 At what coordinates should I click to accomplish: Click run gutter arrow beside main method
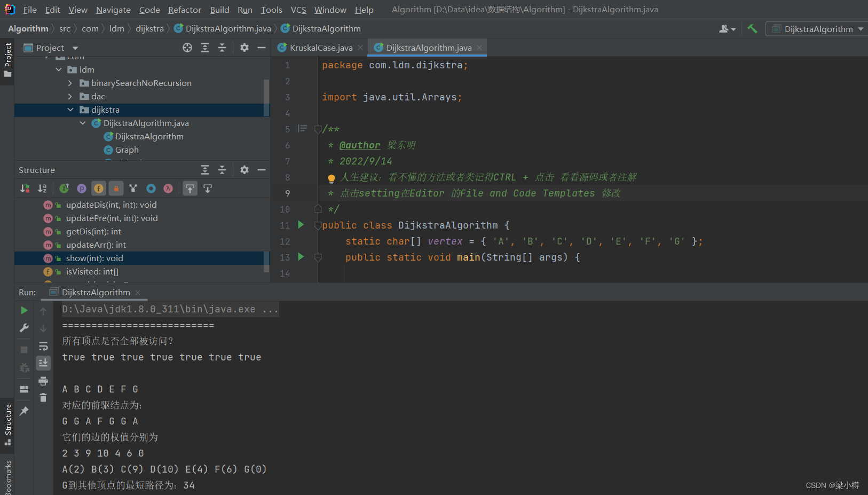[x=301, y=257]
